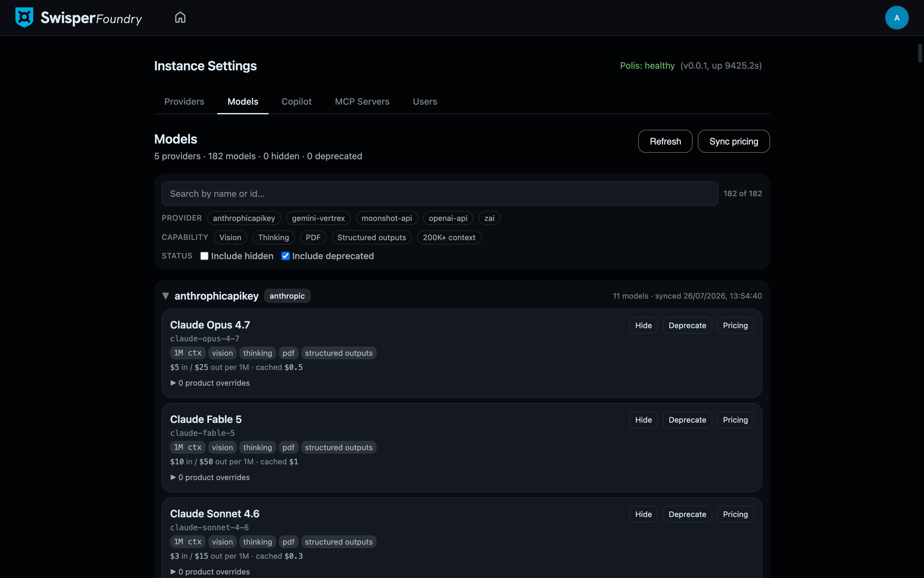The height and width of the screenshot is (578, 924).
Task: Filter by anthrophicapikey provider chip
Action: [x=244, y=218]
